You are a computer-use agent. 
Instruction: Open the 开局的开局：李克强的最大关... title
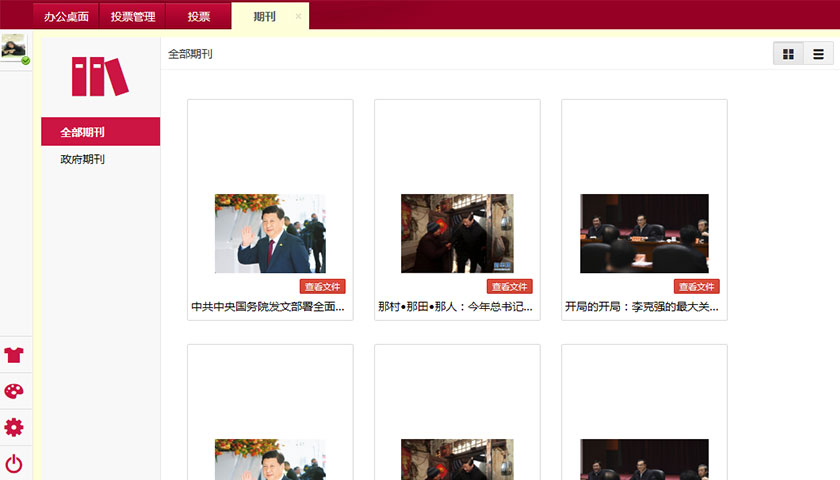point(642,306)
